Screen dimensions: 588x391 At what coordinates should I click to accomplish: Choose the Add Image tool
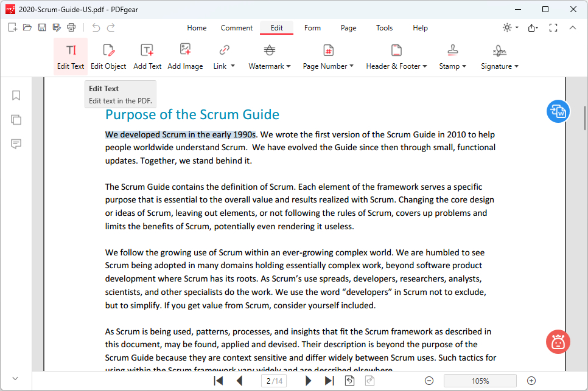click(x=185, y=56)
